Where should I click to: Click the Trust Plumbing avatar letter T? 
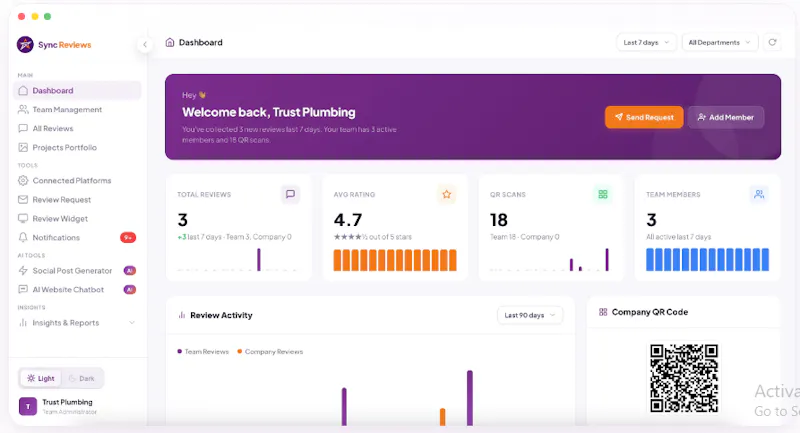28,406
